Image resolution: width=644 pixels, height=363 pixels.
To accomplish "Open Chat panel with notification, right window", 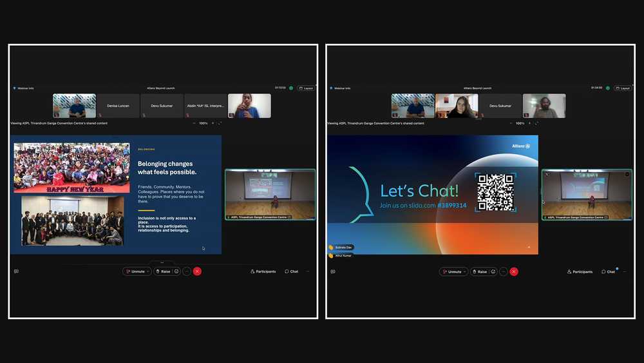I will [609, 271].
